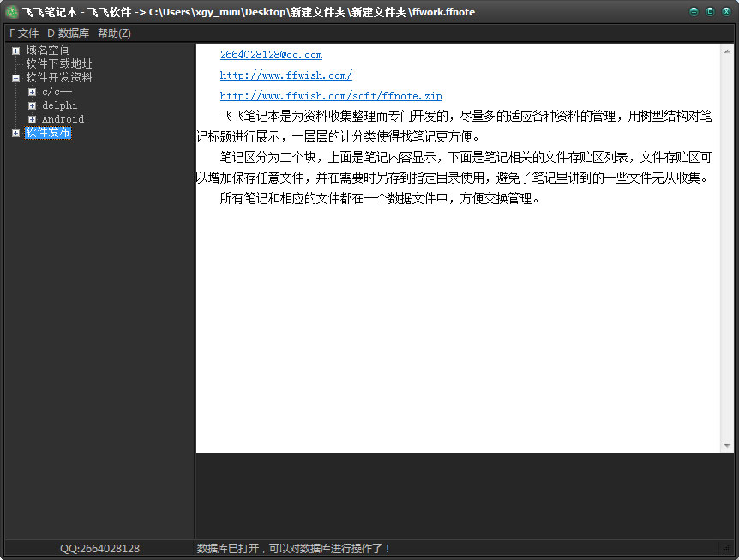
Task: Select the 软件开发资料 tree item
Action: click(x=59, y=78)
